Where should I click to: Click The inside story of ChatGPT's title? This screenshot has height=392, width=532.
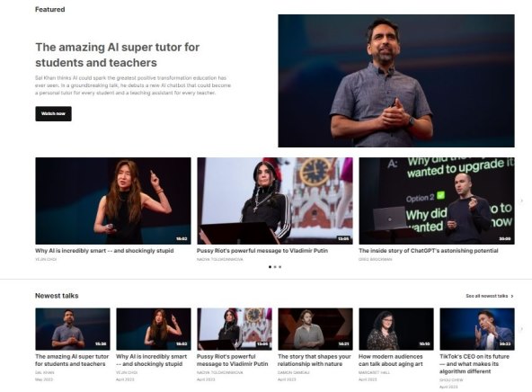(429, 251)
